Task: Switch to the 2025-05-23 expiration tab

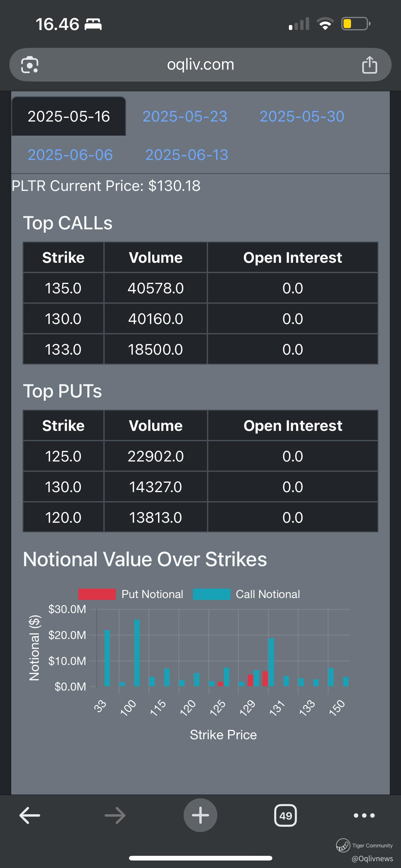Action: coord(185,117)
